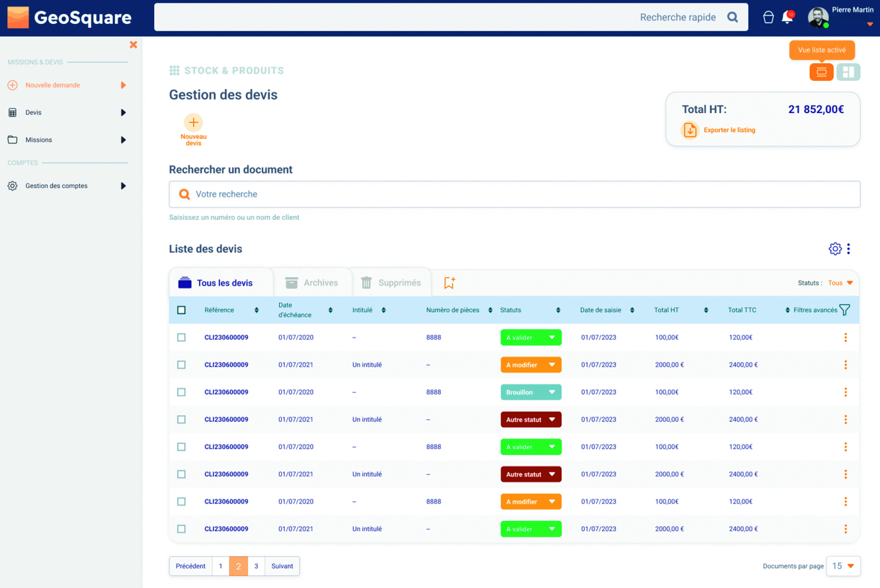Expand the Statuts Tous filter dropdown
This screenshot has width=880, height=588.
point(841,283)
